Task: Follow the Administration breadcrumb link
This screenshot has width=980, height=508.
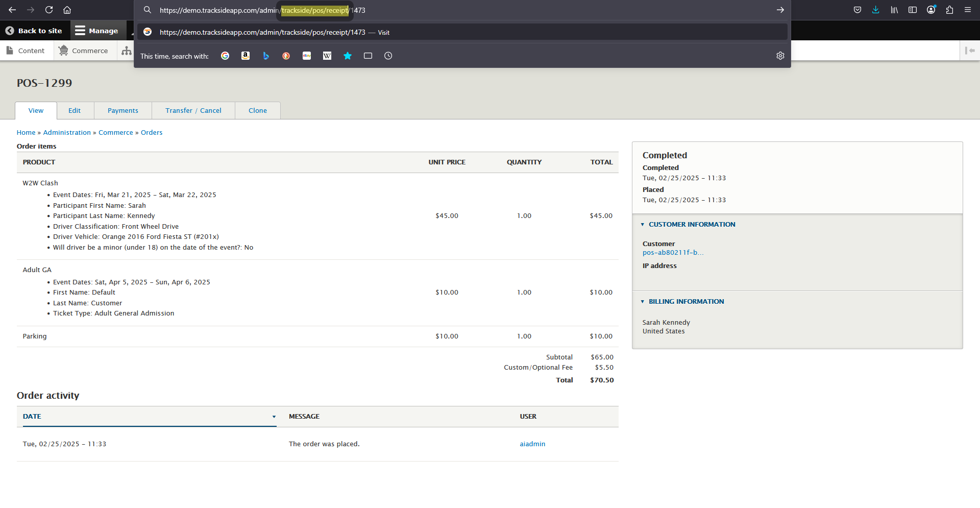Action: point(67,132)
